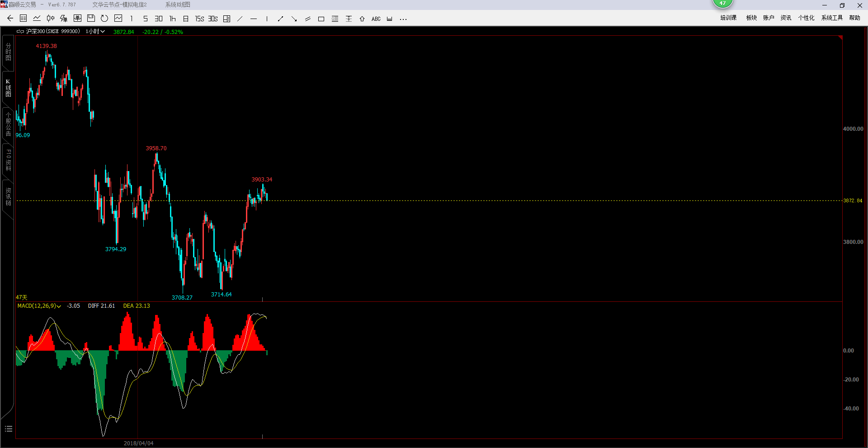Open the 板块 menu
868x448 pixels.
[x=751, y=18]
